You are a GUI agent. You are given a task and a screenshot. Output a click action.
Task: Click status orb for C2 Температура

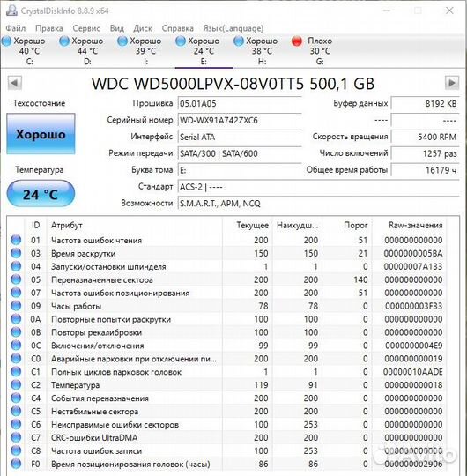(16, 384)
